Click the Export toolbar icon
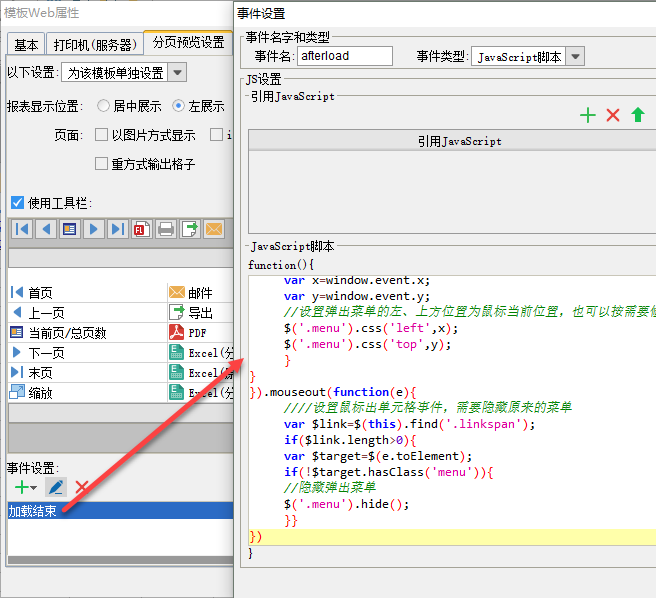Viewport: 656px width, 598px height. 190,229
